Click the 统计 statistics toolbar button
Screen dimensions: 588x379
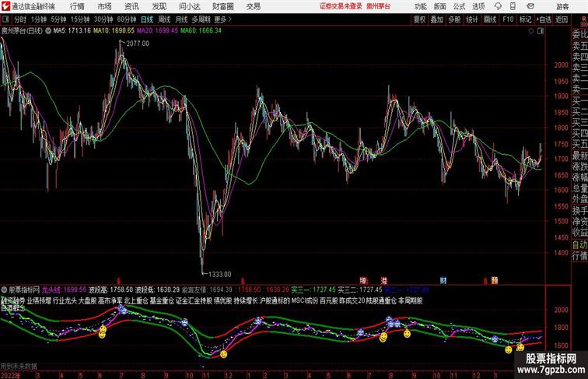(472, 19)
